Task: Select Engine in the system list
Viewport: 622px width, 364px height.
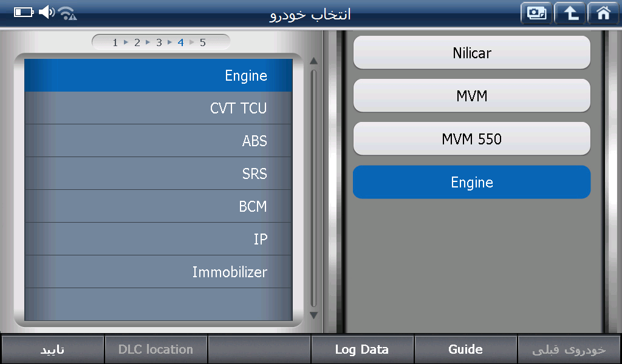Action: (x=158, y=76)
